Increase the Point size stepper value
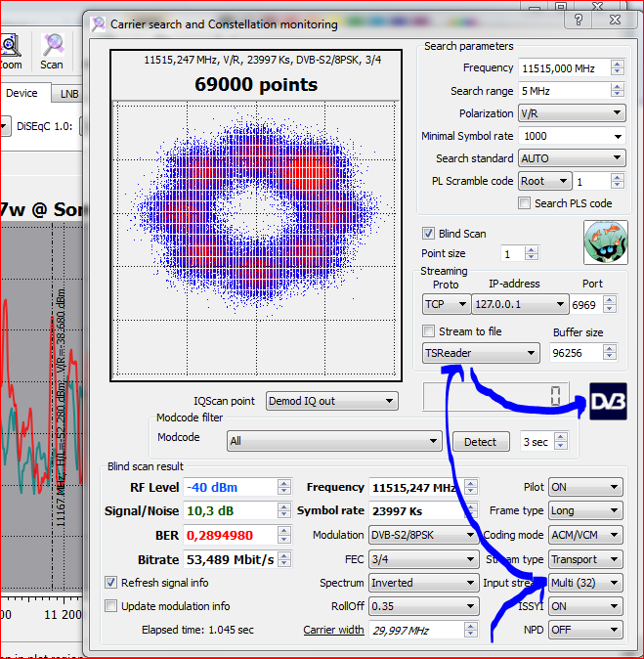Image resolution: width=644 pixels, height=659 pixels. [x=532, y=249]
